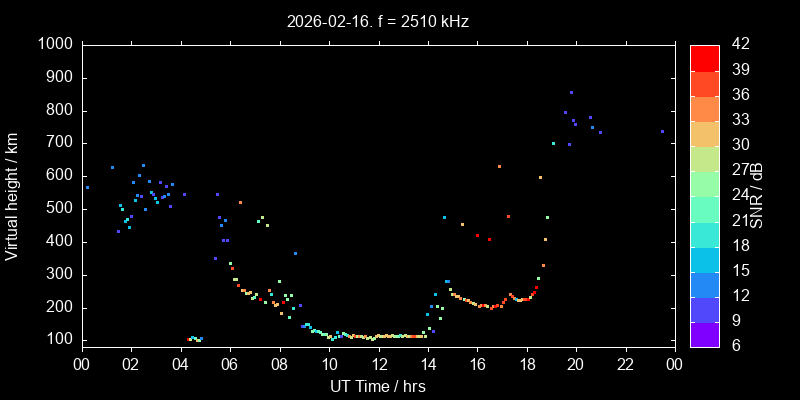Select the isolated data point near 23.5 hrs
Screen dimensions: 800x400
click(x=662, y=131)
